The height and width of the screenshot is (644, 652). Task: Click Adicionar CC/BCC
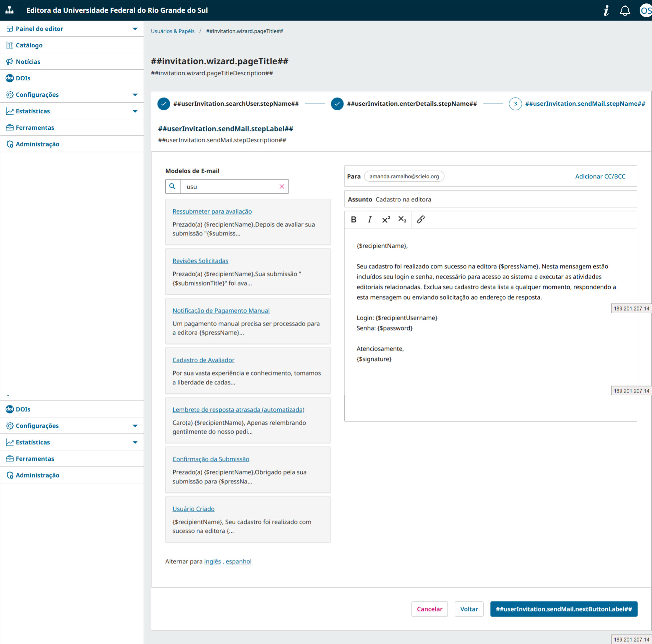600,176
